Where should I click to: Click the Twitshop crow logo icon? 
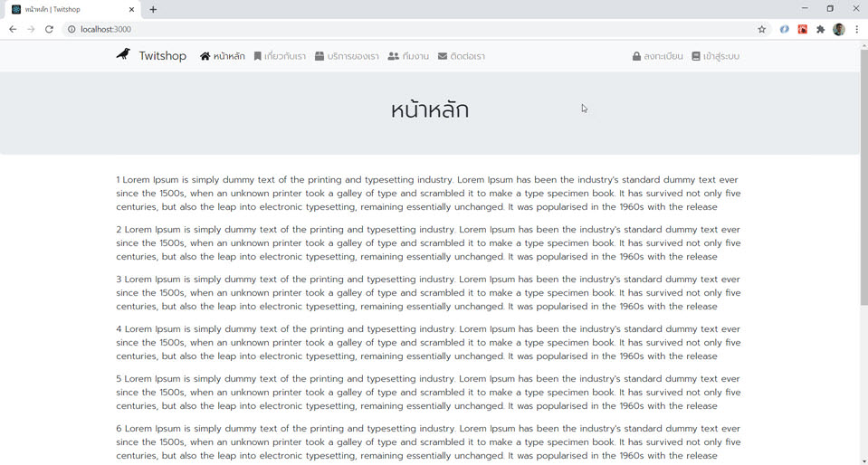point(123,54)
